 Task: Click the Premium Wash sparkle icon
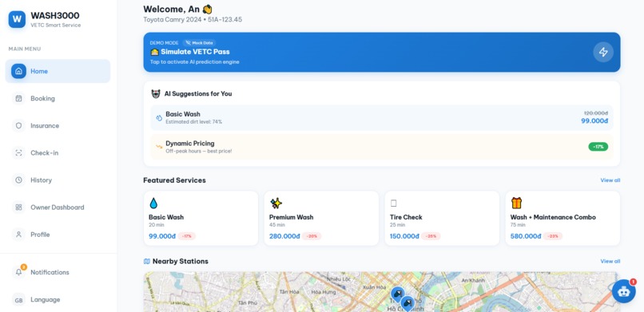coord(276,203)
